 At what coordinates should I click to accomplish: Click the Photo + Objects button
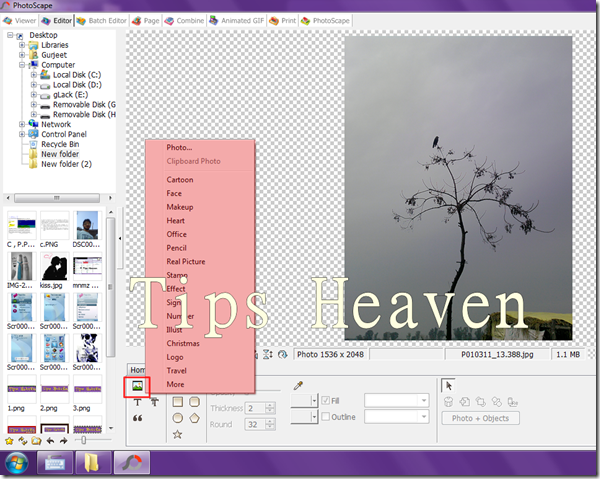[481, 418]
